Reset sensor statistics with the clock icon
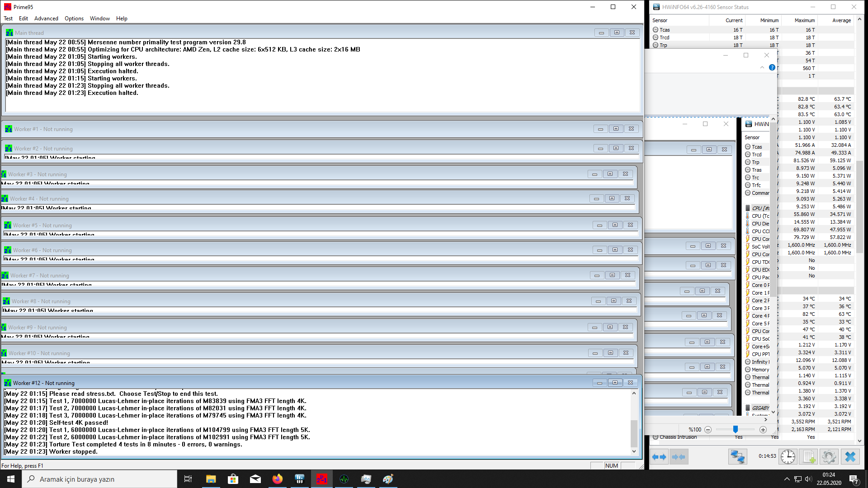 (788, 457)
